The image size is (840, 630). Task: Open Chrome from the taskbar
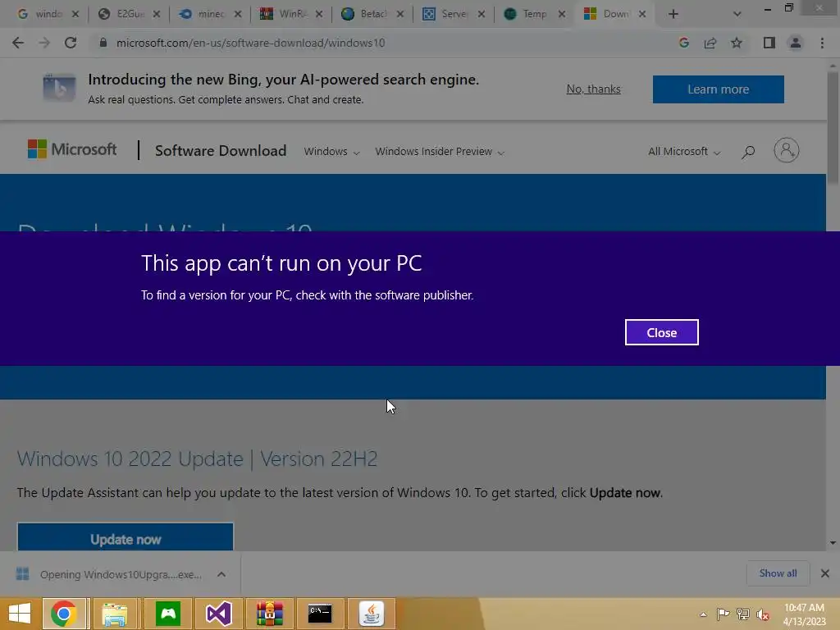(x=64, y=614)
